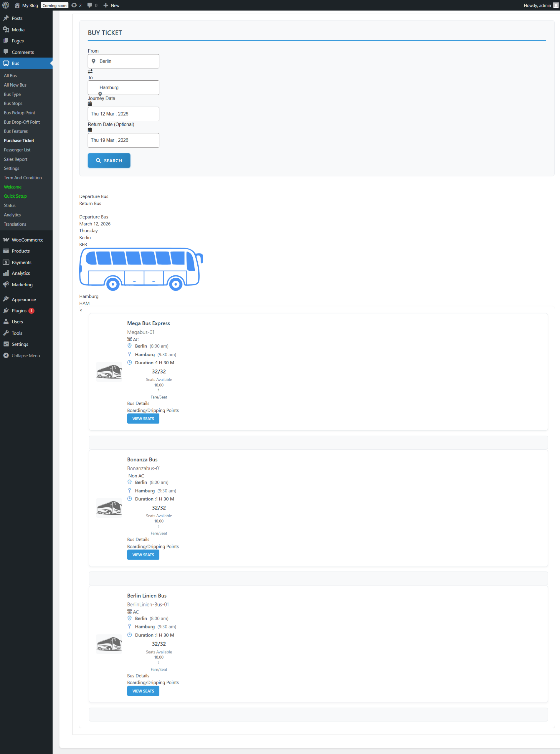The image size is (560, 754).
Task: Click the WordPress logo icon
Action: click(x=6, y=5)
